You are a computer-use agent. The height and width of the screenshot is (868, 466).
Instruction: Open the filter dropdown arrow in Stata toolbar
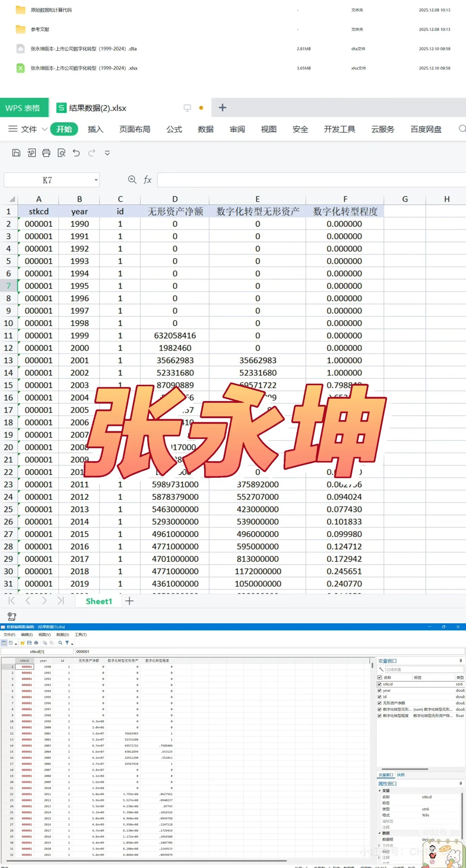72,644
